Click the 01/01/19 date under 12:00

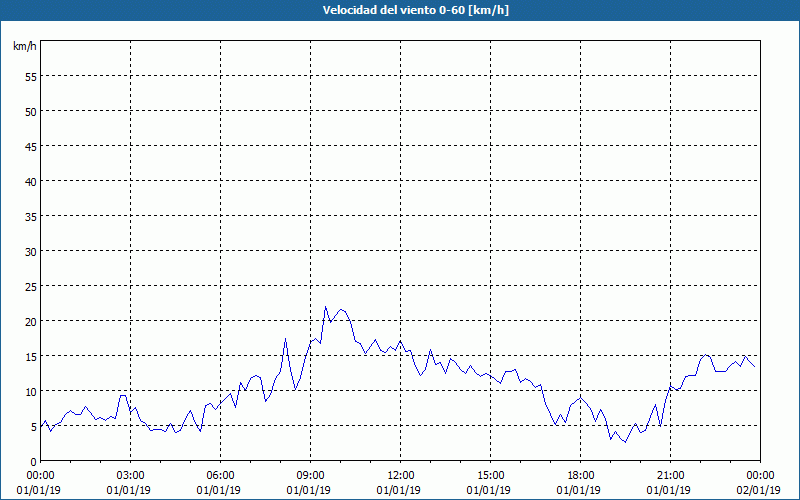pos(398,490)
